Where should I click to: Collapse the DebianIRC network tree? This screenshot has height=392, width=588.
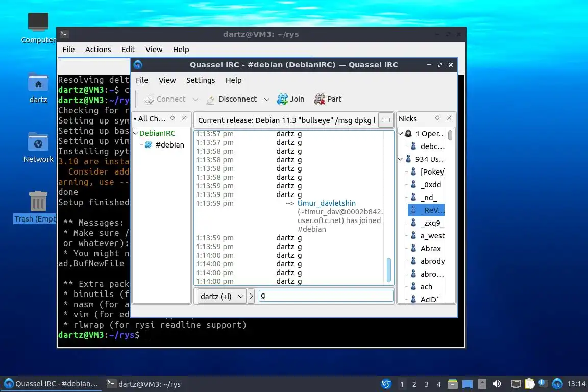(136, 133)
